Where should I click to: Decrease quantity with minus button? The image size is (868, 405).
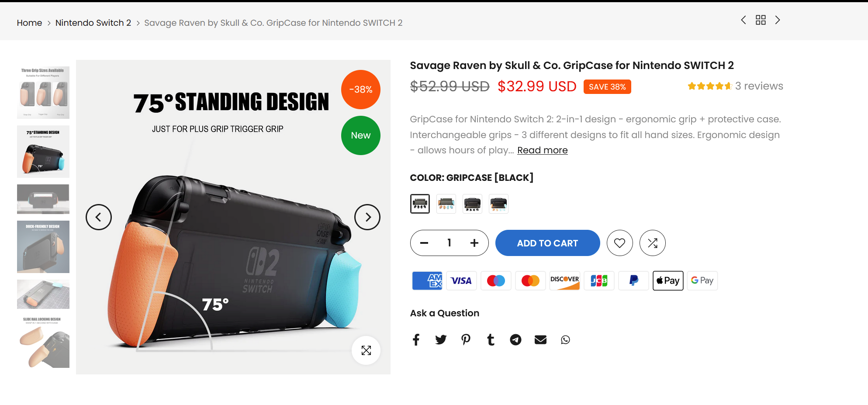tap(424, 243)
